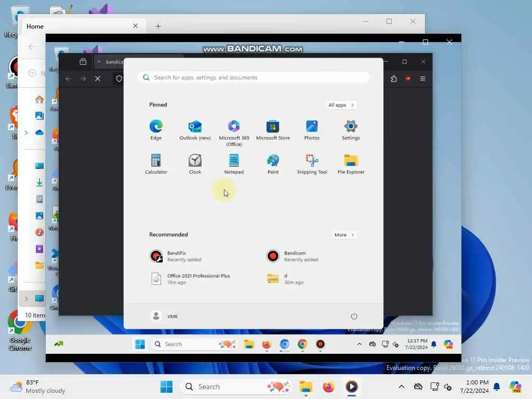Click the Firefox list all tabs button

click(83, 62)
